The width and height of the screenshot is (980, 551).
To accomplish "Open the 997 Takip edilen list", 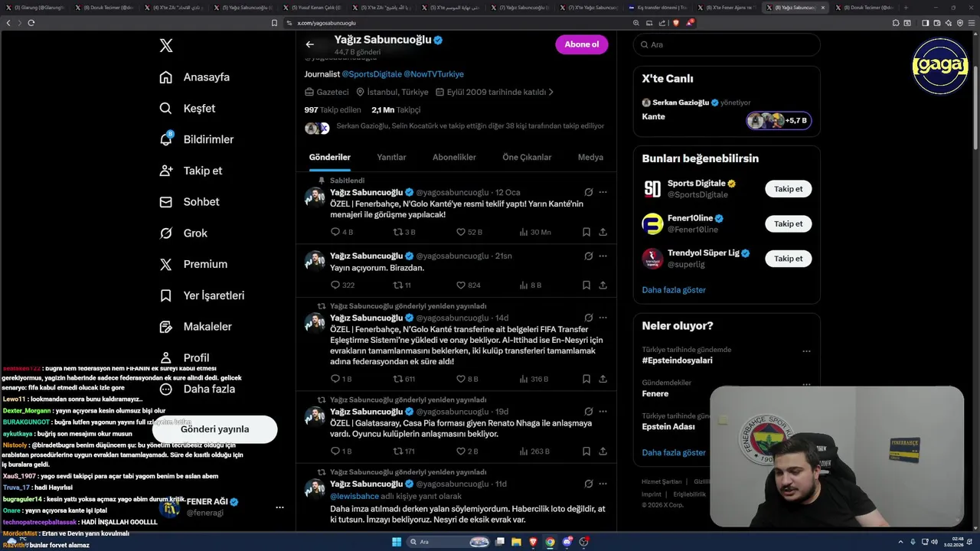I will point(332,110).
